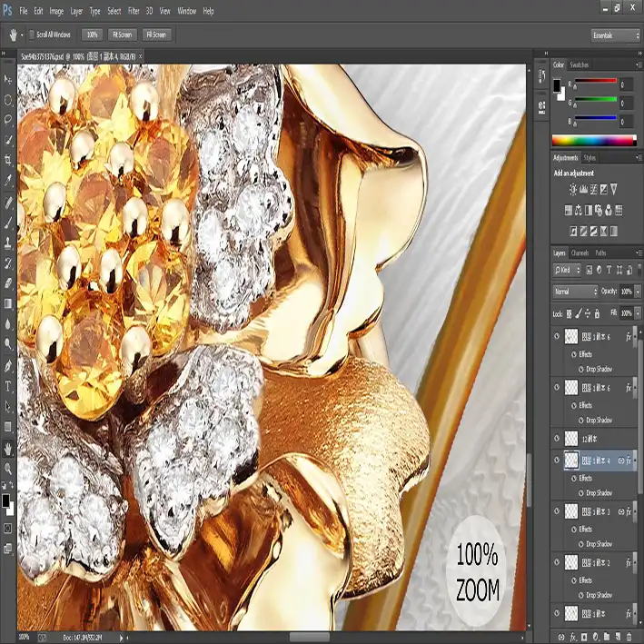Switch to the Channels tab
This screenshot has height=644, width=644.
pyautogui.click(x=580, y=253)
